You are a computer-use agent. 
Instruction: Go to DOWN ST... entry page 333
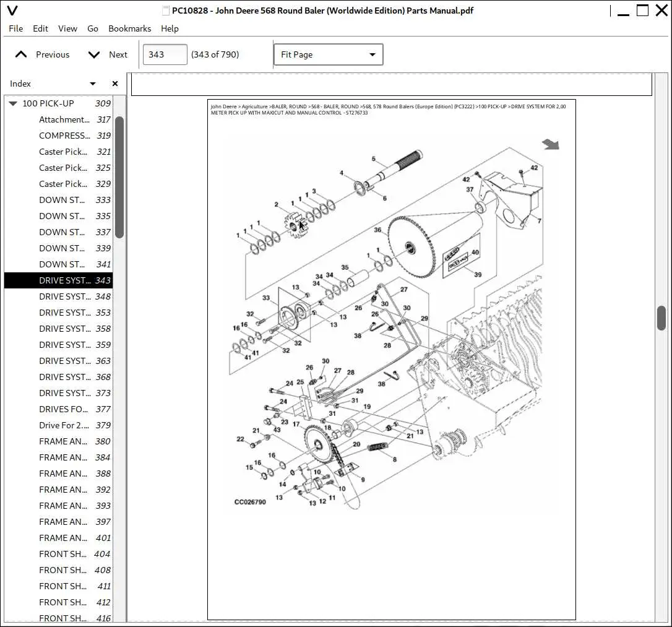[58, 200]
